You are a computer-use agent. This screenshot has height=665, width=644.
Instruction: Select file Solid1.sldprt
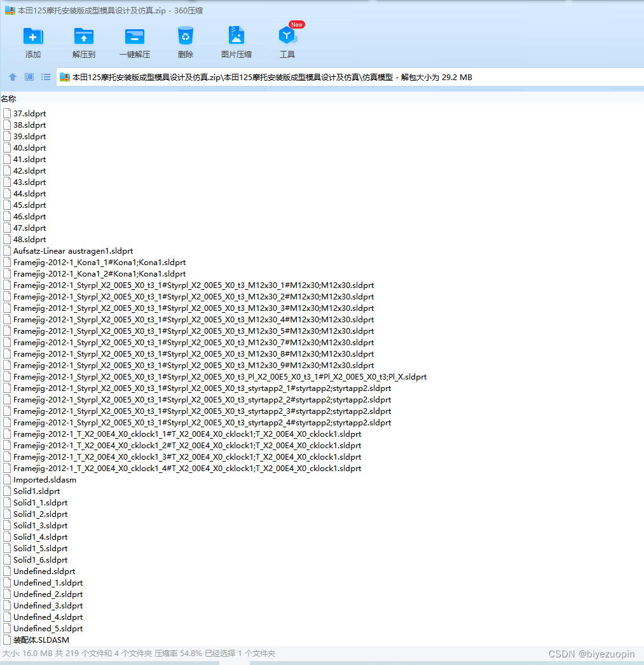(36, 491)
